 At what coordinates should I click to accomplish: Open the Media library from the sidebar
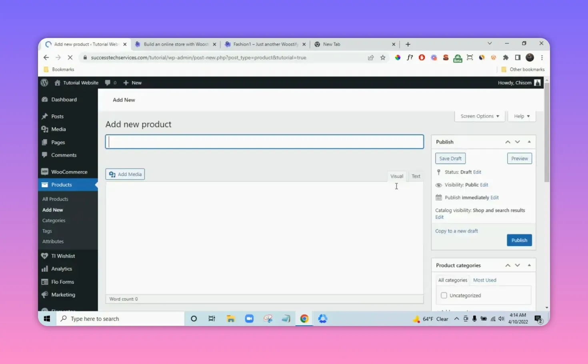click(x=58, y=129)
